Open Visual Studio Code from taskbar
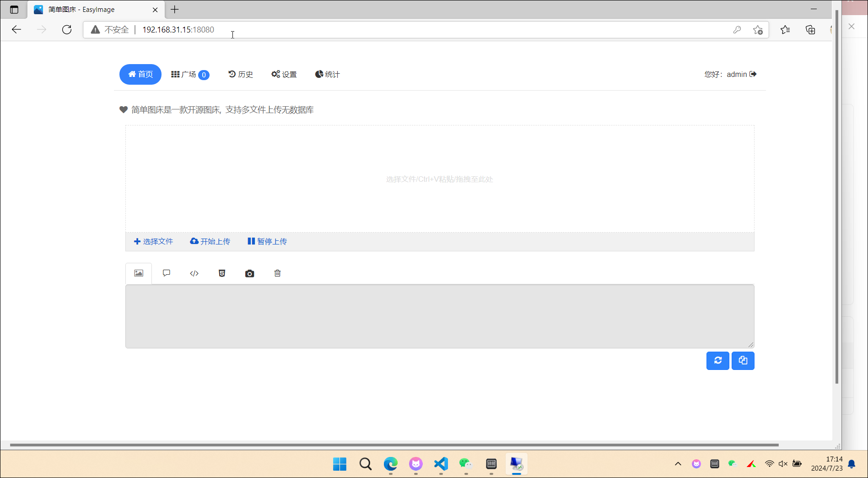The height and width of the screenshot is (478, 868). pos(441,464)
